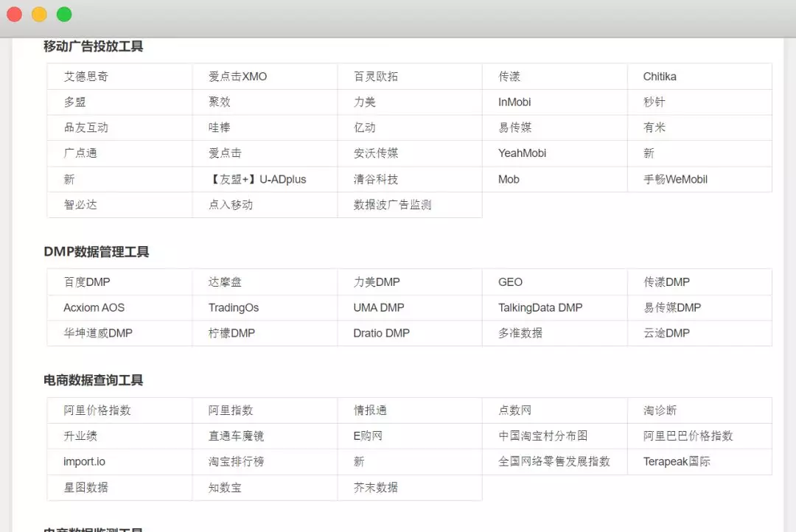
Task: Open the Terapeak国际 entry
Action: (x=676, y=461)
